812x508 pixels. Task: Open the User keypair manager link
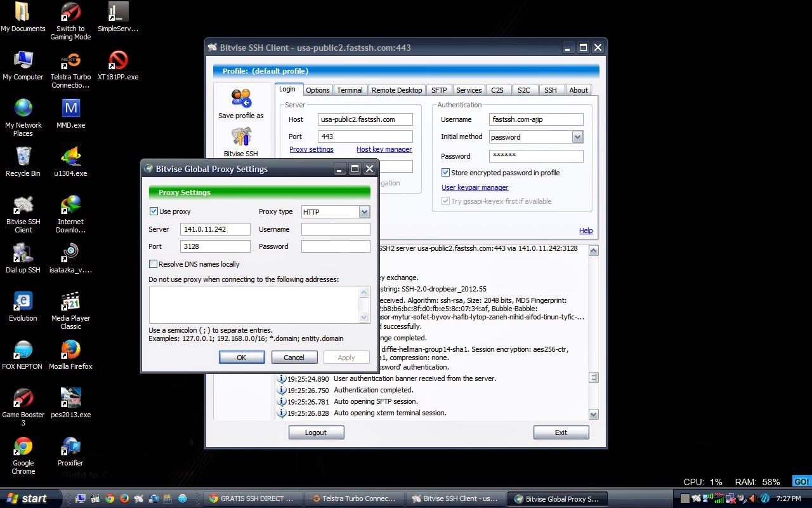click(x=475, y=188)
